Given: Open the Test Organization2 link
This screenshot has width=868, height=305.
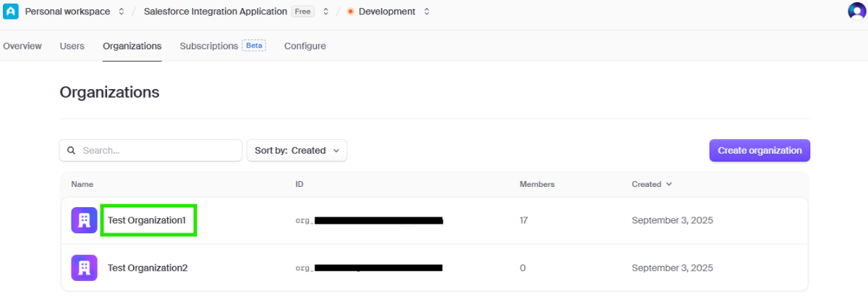Looking at the screenshot, I should click(148, 267).
